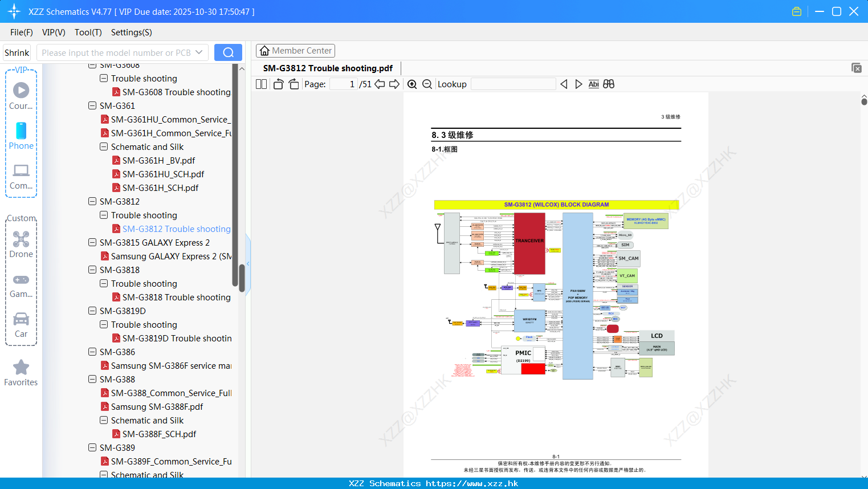Collapse the Trouble shooting folder under SM-G3818
The height and width of the screenshot is (489, 868).
pyautogui.click(x=104, y=283)
